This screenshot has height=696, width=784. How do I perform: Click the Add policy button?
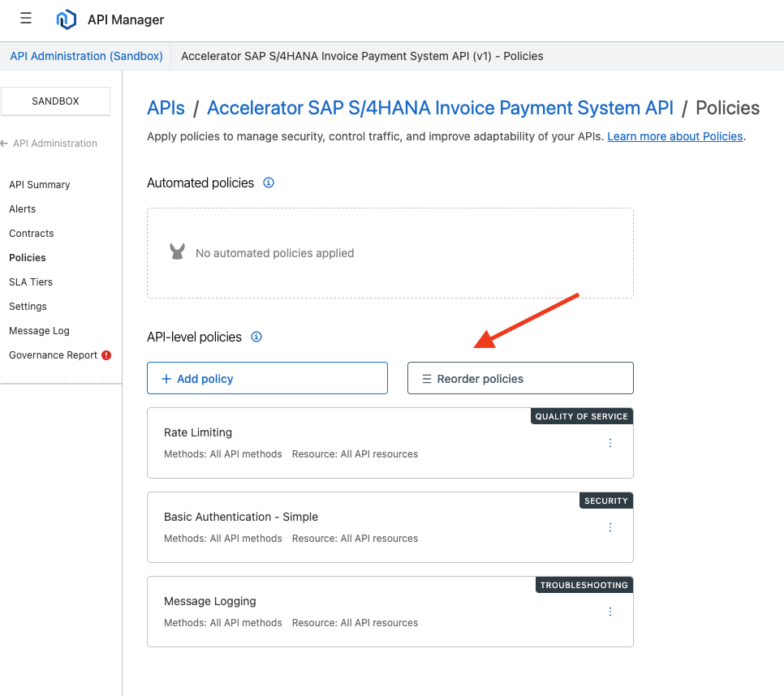click(x=267, y=378)
